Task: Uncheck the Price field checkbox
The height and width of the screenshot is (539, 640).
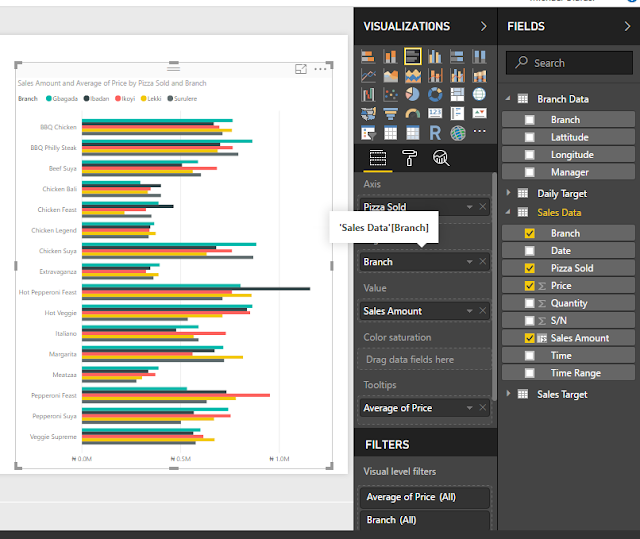Action: 529,286
